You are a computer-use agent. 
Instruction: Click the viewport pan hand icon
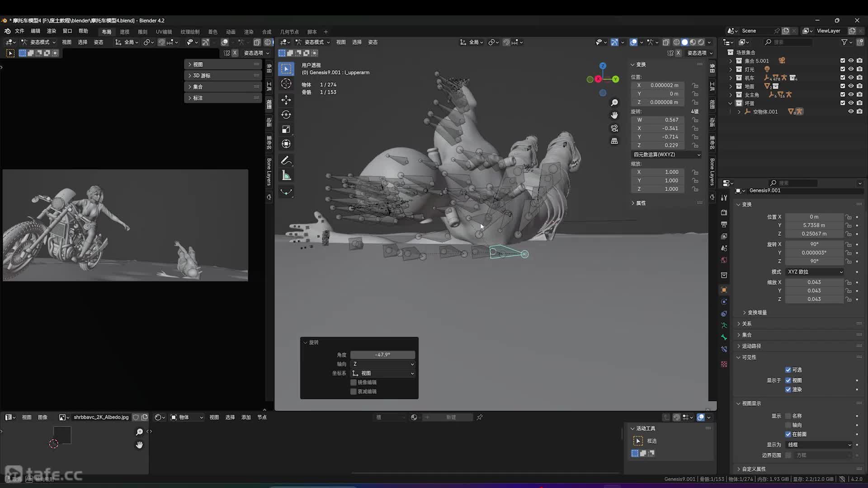[x=614, y=115]
